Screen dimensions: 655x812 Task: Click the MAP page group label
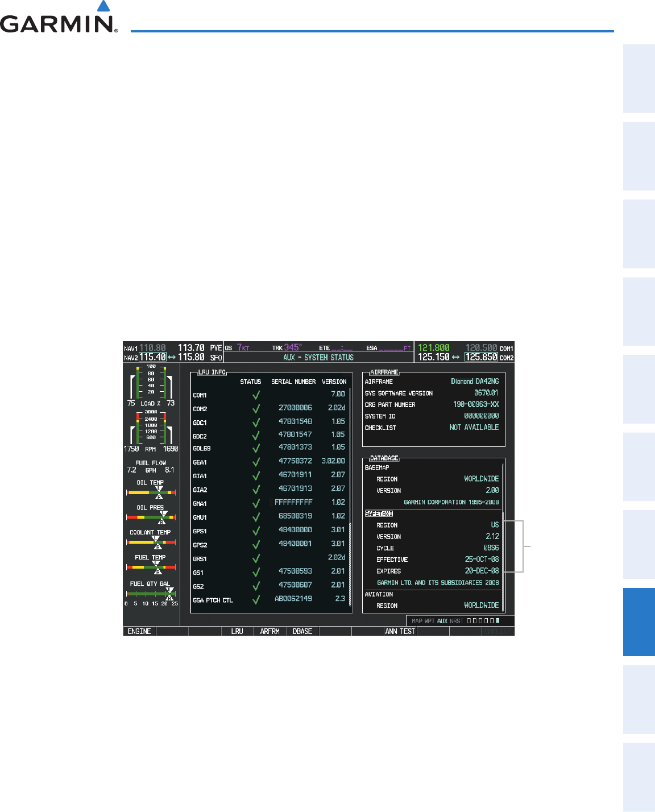point(417,621)
